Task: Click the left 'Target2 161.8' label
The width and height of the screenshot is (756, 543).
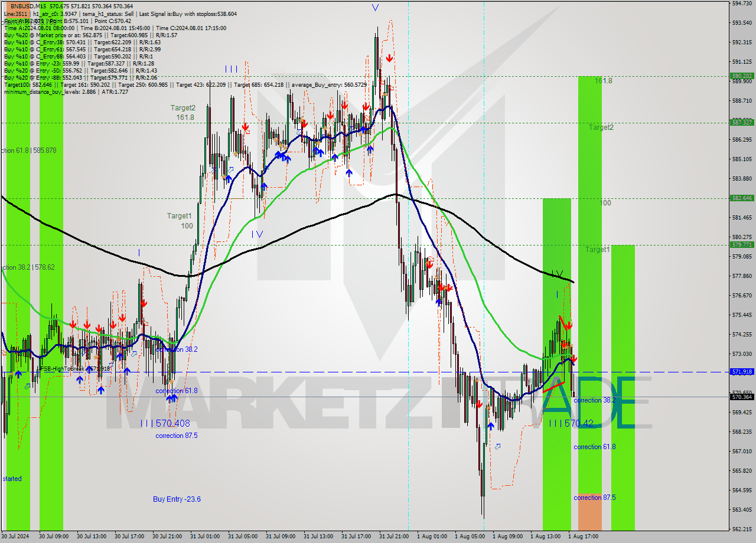Action: (x=183, y=113)
